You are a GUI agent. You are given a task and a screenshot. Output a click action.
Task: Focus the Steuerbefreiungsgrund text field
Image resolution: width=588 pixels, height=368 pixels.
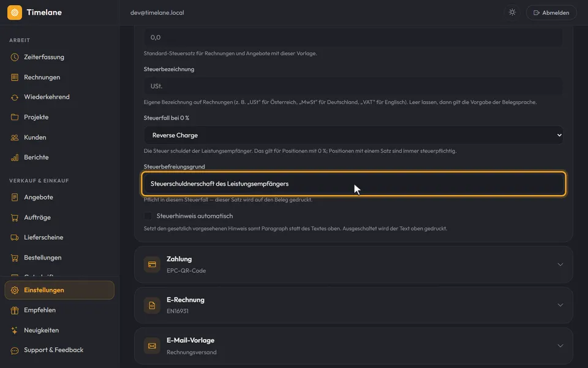[353, 183]
